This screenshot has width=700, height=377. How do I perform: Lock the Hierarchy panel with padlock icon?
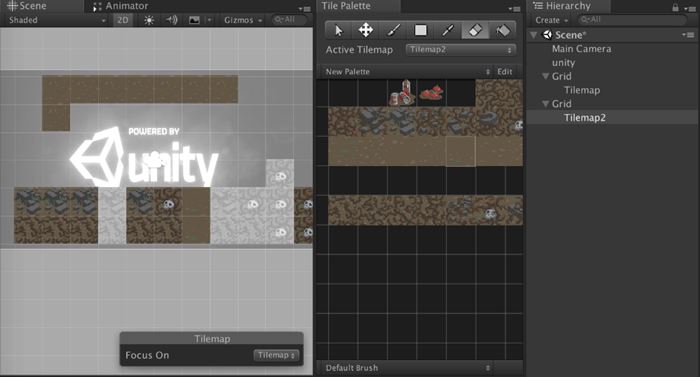click(x=675, y=7)
